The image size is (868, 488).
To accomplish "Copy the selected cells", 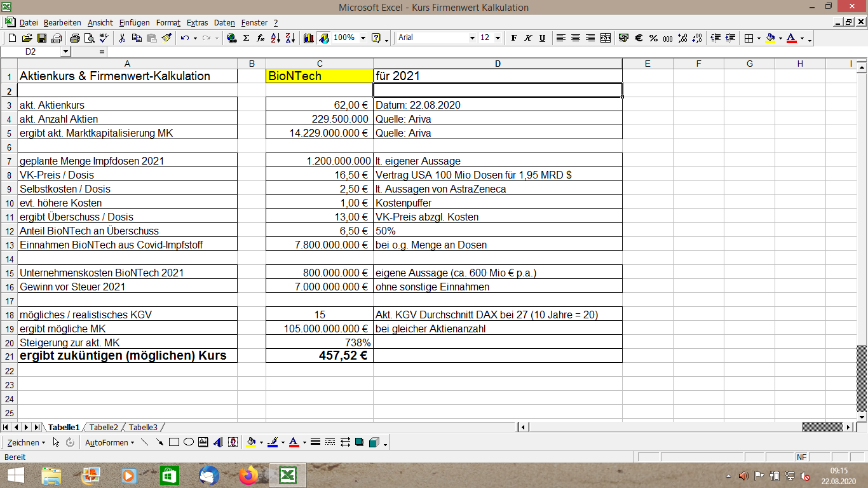I will pos(137,38).
